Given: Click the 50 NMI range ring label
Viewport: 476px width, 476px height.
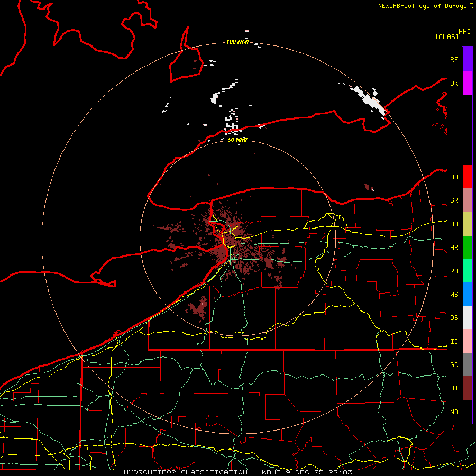Looking at the screenshot, I should (x=237, y=140).
